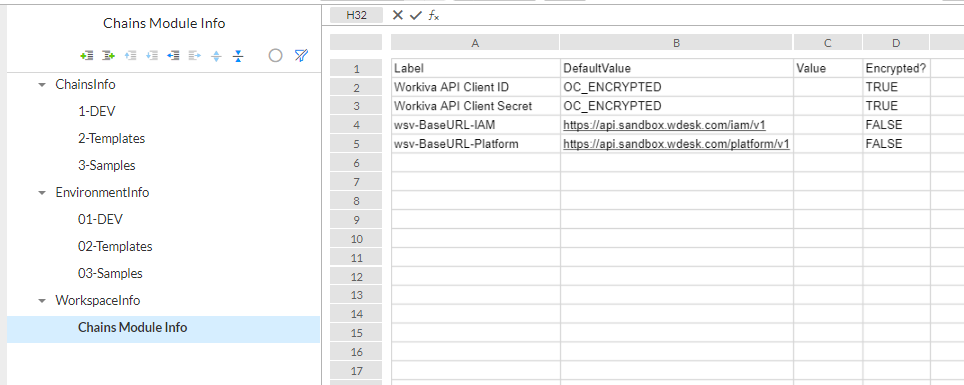Click the expand all outline icon
This screenshot has height=385, width=964.
click(x=216, y=56)
